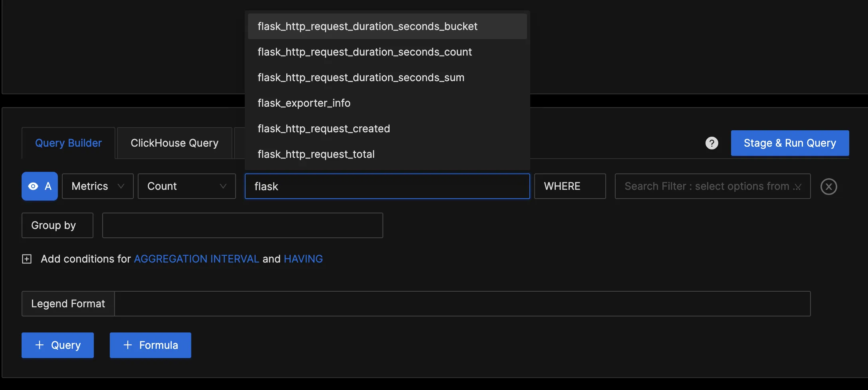The width and height of the screenshot is (868, 390).
Task: Open the Count aggregation dropdown
Action: [x=187, y=186]
